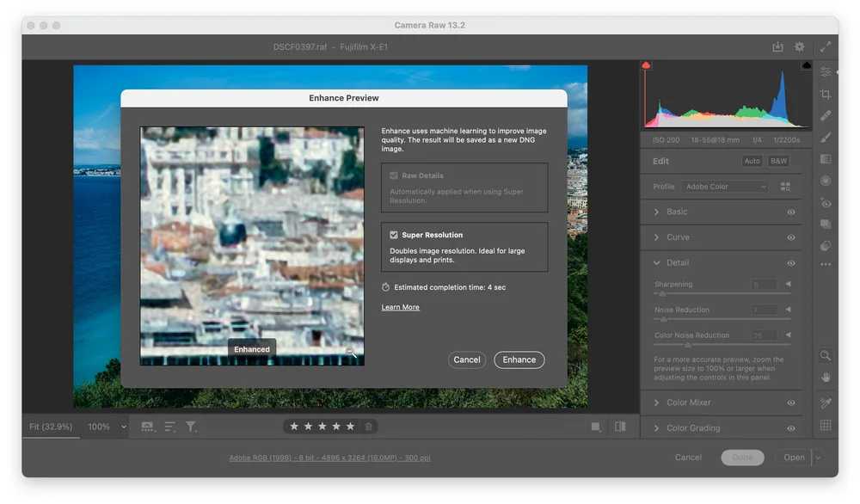The image size is (860, 504).
Task: Toggle the grid overlay icon
Action: tap(826, 425)
